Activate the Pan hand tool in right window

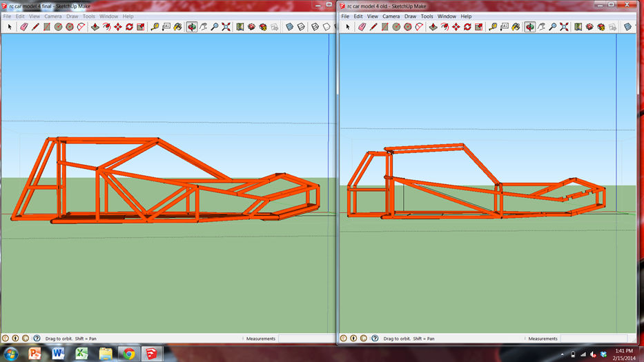(541, 27)
